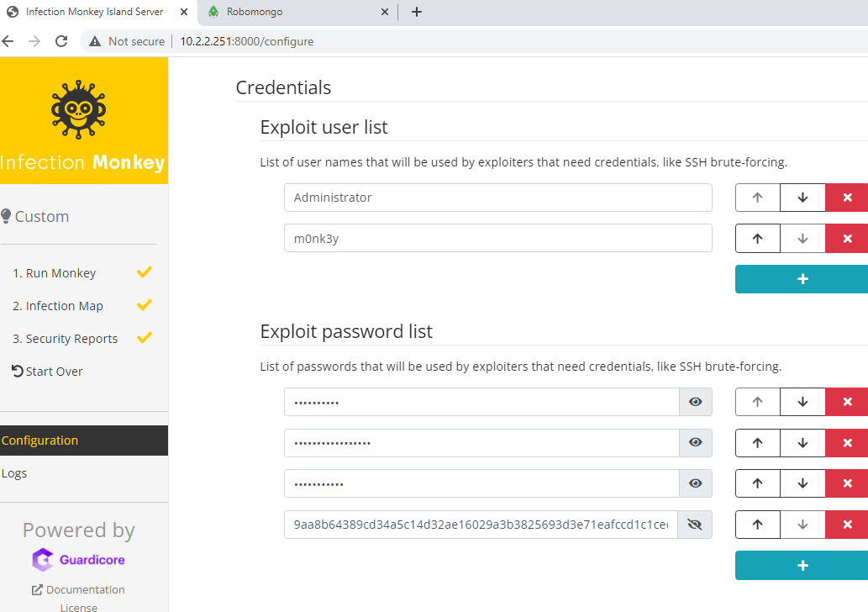
Task: Go to the Security Reports step
Action: 66,339
